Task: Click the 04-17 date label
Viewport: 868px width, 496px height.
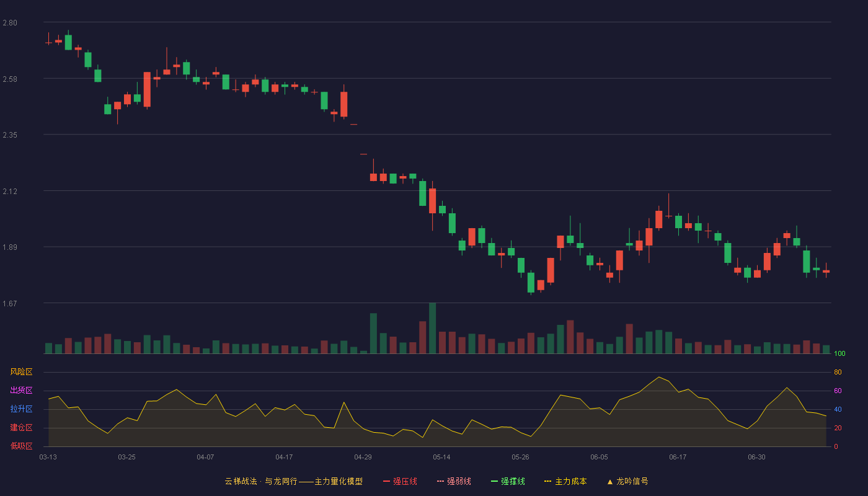Action: click(284, 457)
